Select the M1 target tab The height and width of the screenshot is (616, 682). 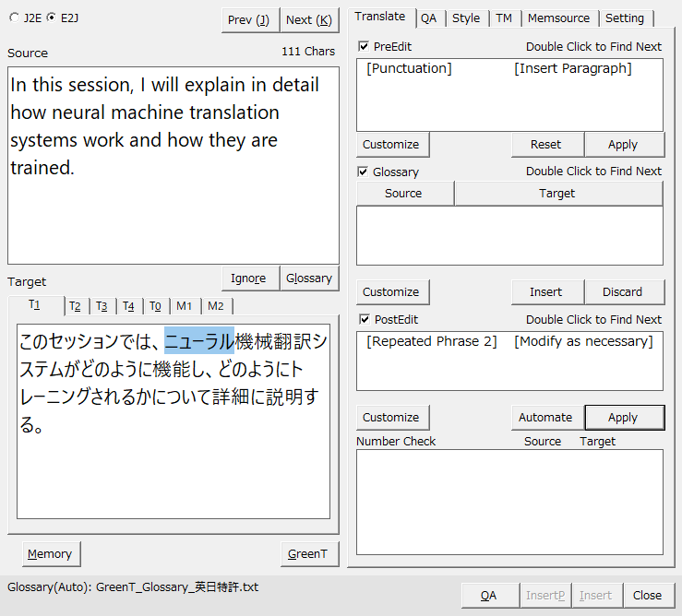click(185, 306)
